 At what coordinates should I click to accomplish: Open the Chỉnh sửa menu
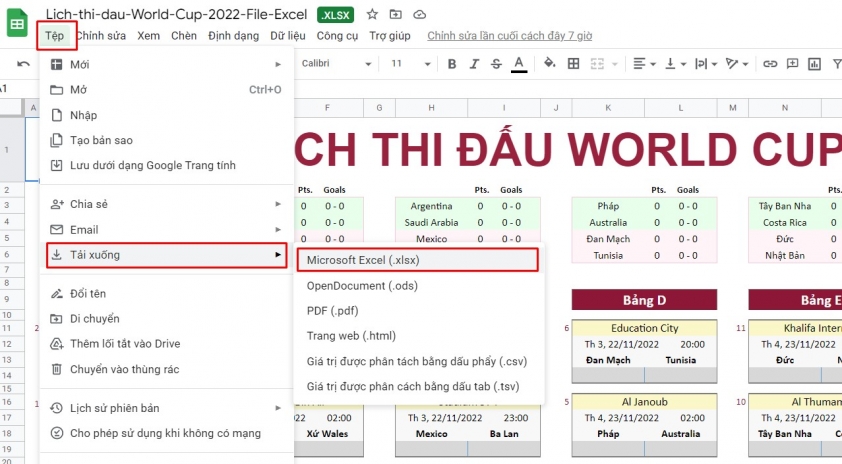click(101, 35)
